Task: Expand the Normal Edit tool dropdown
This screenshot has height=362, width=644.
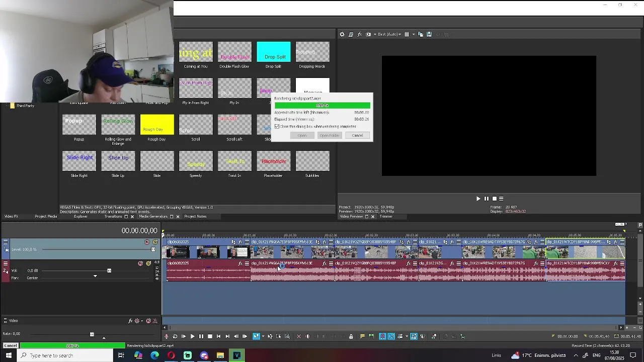Action: click(262, 336)
